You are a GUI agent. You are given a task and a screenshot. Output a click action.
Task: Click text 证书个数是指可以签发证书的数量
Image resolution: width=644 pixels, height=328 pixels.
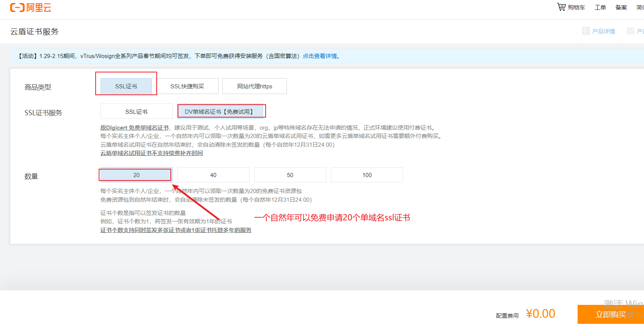pos(143,213)
